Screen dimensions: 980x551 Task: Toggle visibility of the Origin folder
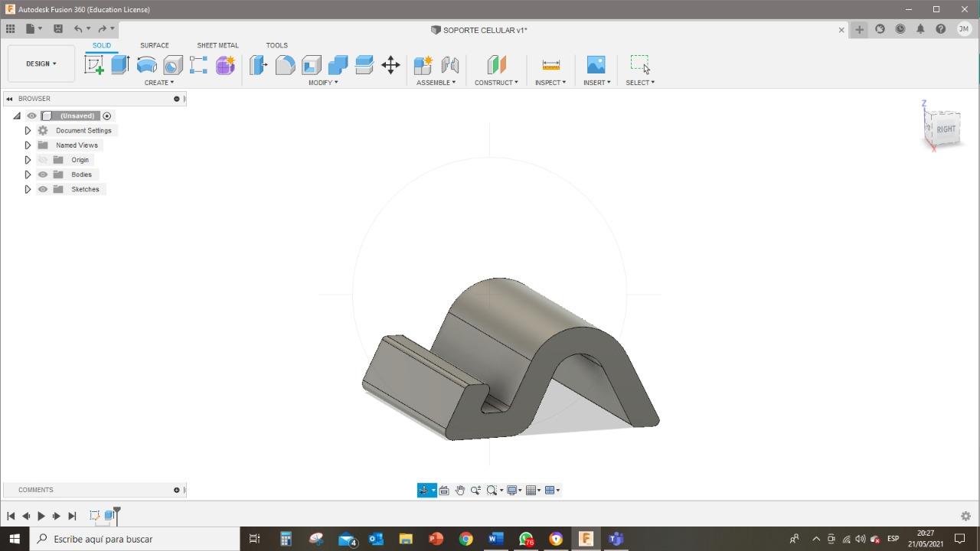coord(43,160)
